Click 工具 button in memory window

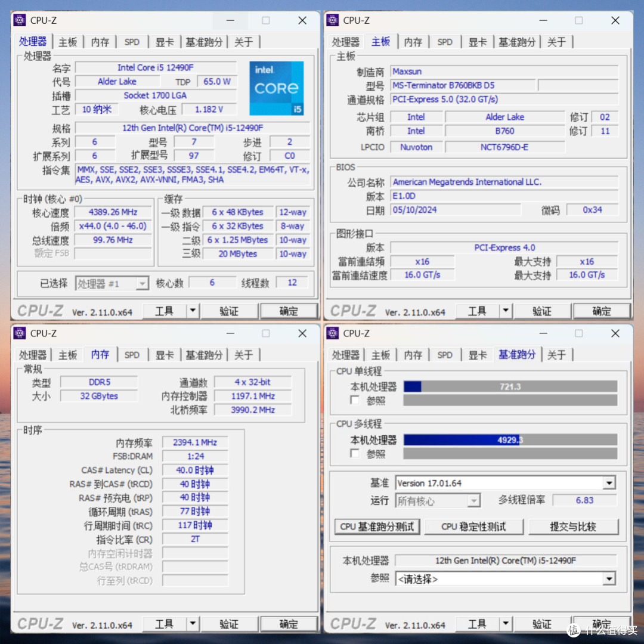point(165,624)
